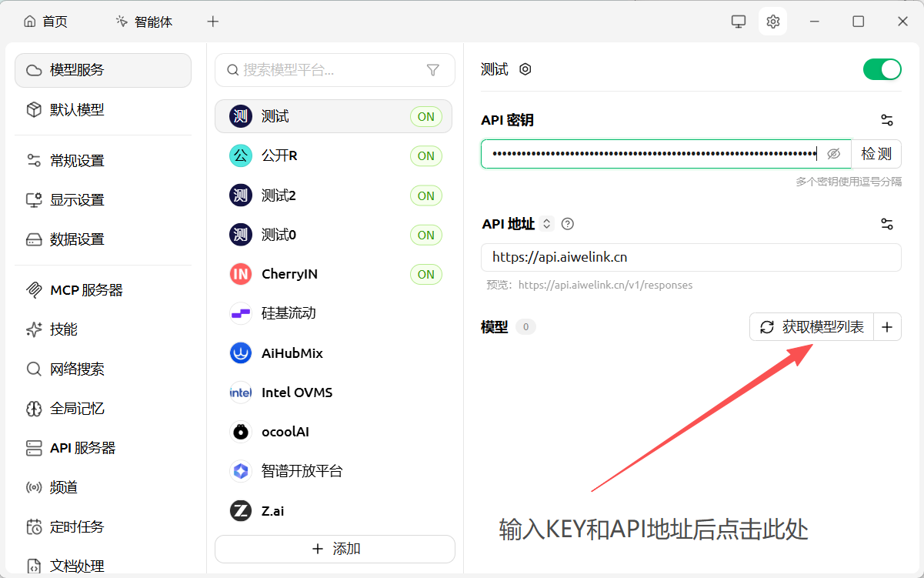
Task: Switch to the 智能体 tab
Action: [x=144, y=22]
